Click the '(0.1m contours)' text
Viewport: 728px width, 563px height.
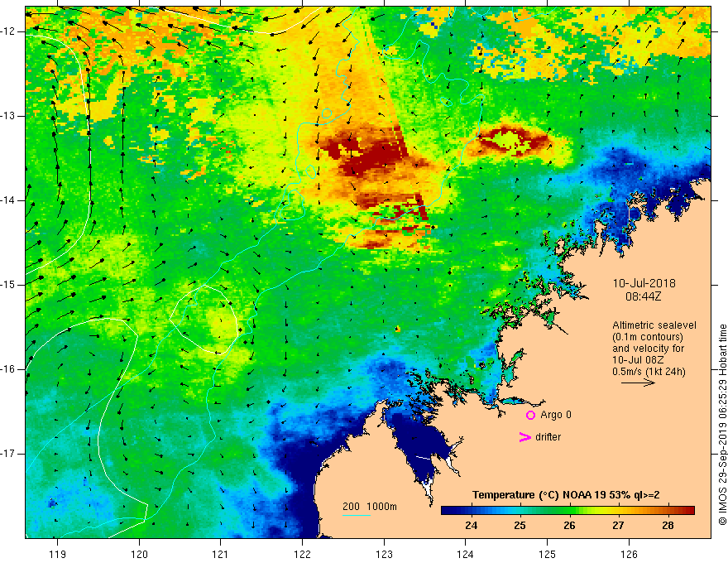point(648,337)
